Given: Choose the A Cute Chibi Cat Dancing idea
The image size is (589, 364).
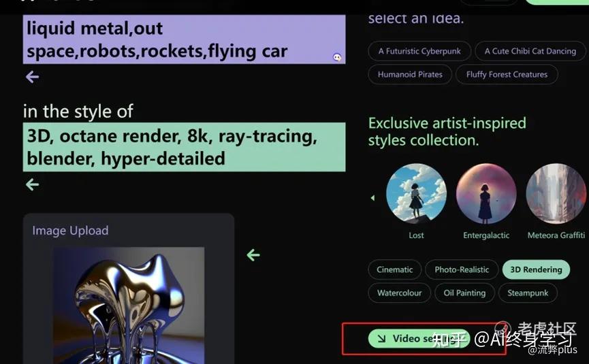Looking at the screenshot, I should [x=530, y=51].
